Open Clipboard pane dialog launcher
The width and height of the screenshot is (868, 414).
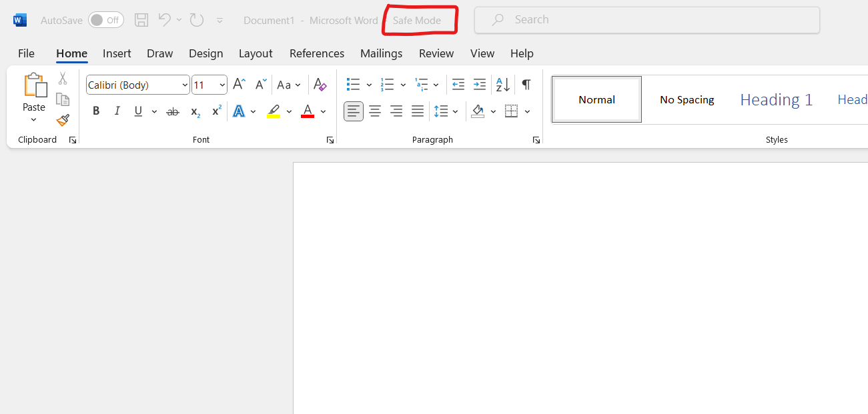pos(73,140)
